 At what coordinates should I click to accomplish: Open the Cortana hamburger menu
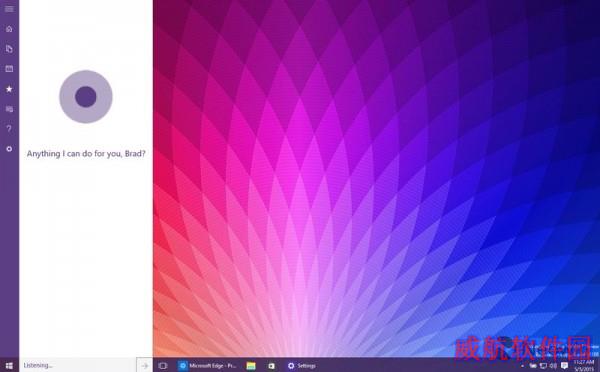pos(9,8)
